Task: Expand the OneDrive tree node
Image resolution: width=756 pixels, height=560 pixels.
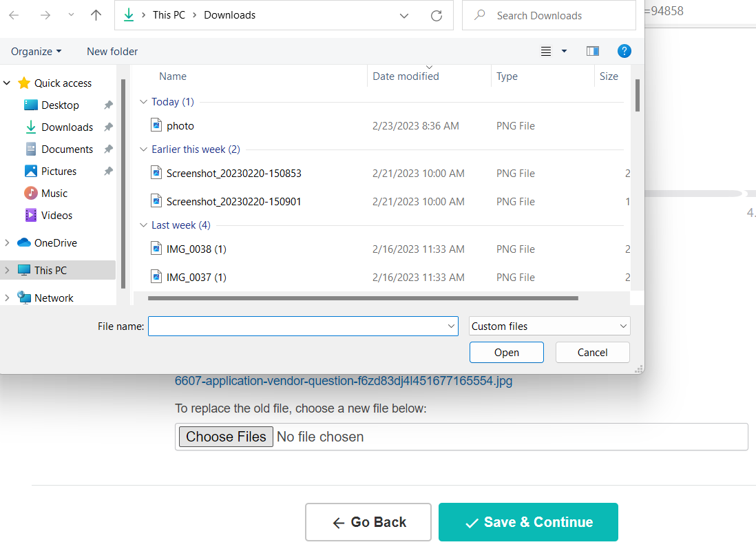Action: tap(7, 243)
